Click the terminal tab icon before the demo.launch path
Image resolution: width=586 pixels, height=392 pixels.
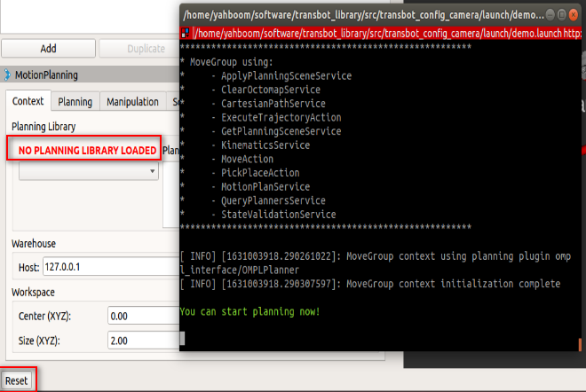(186, 33)
